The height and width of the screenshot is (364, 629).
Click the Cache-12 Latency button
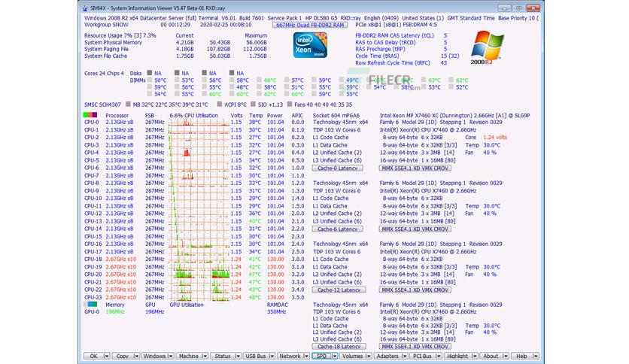tap(339, 290)
